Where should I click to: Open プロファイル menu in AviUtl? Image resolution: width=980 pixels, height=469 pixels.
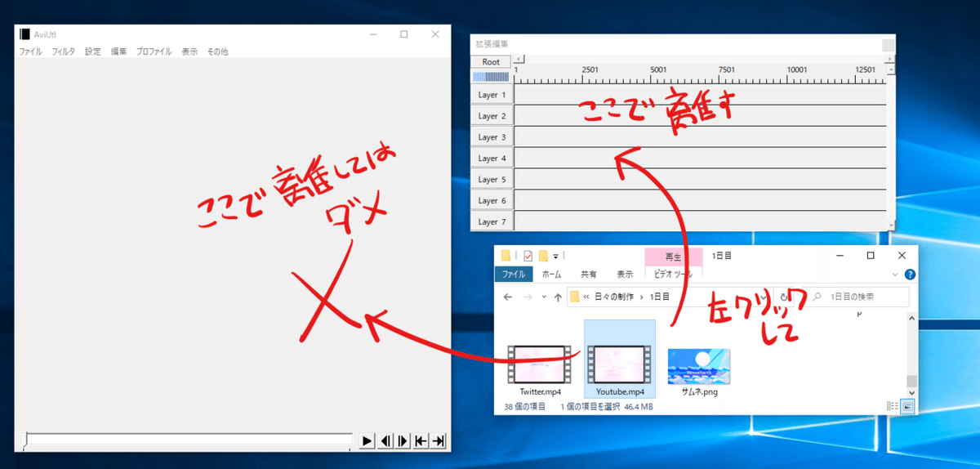click(154, 51)
